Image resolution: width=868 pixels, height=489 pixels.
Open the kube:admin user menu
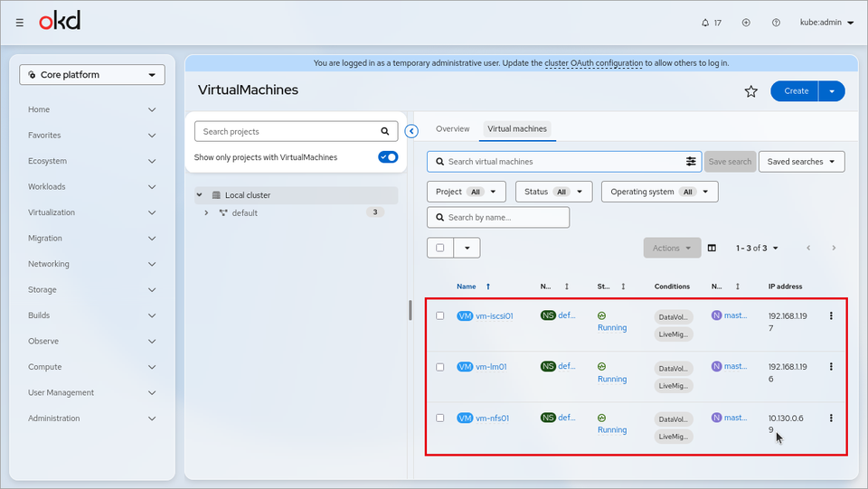(826, 23)
